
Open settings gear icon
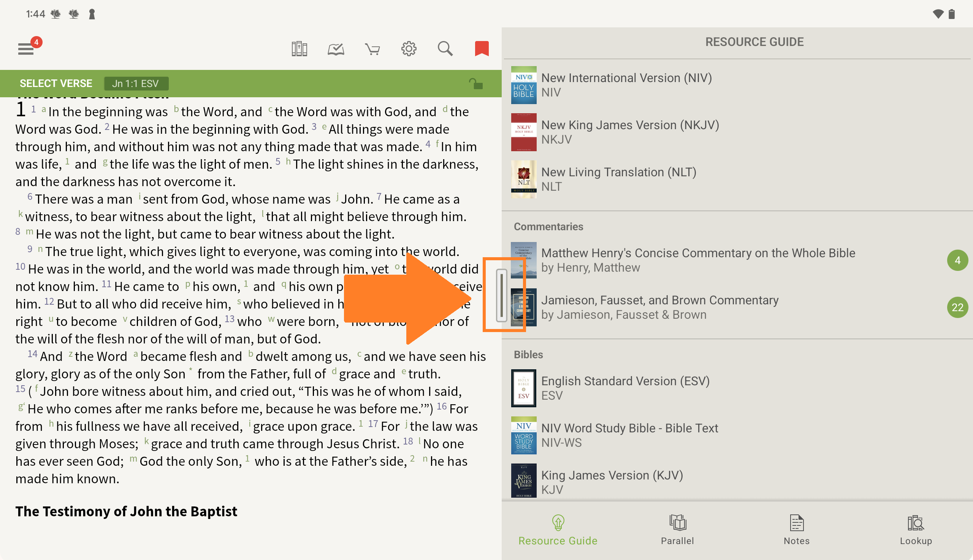(409, 49)
